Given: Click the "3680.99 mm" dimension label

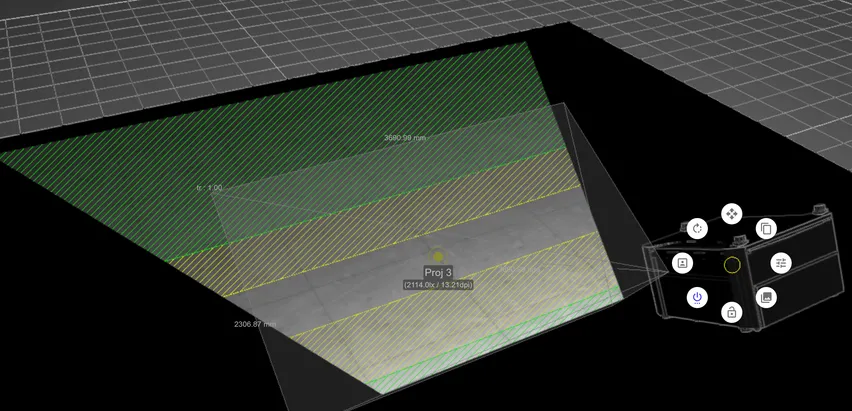Looking at the screenshot, I should coord(405,138).
